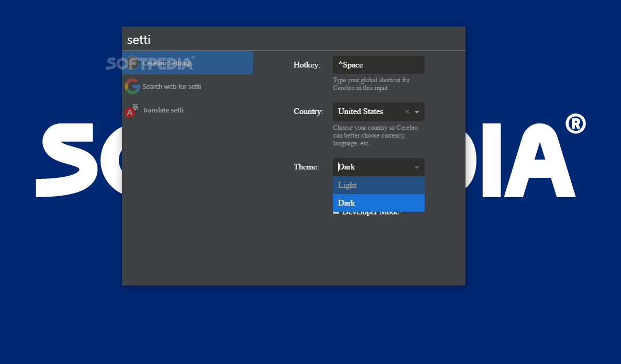The width and height of the screenshot is (621, 364).
Task: Select Search web for setti result
Action: coord(187,86)
